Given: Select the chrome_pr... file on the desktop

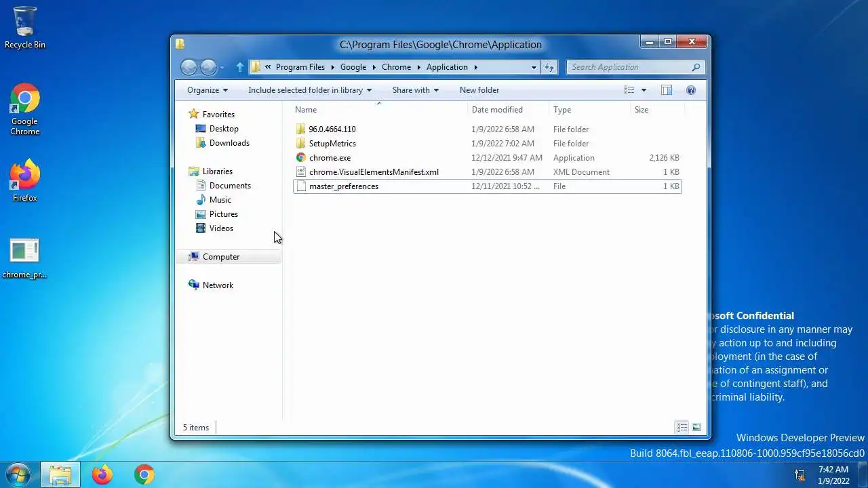Looking at the screenshot, I should [x=25, y=259].
